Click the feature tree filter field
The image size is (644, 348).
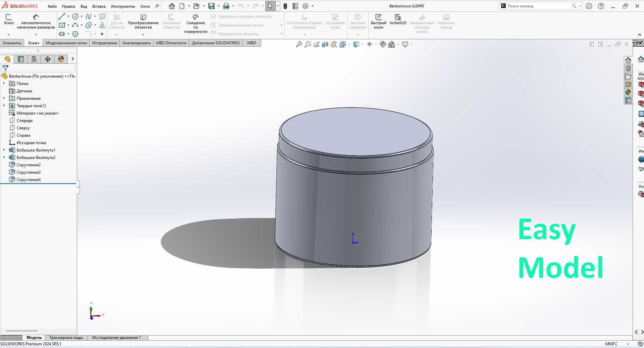(x=38, y=68)
